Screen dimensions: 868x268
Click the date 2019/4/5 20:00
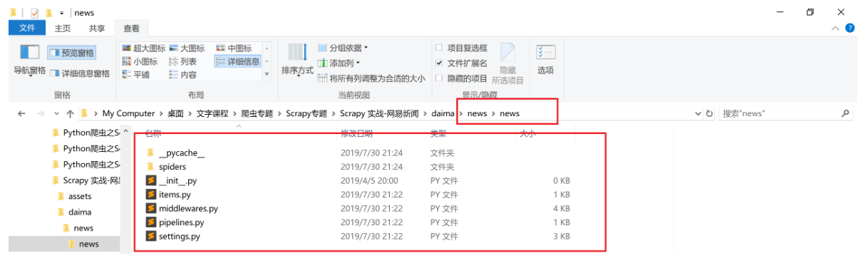click(369, 181)
